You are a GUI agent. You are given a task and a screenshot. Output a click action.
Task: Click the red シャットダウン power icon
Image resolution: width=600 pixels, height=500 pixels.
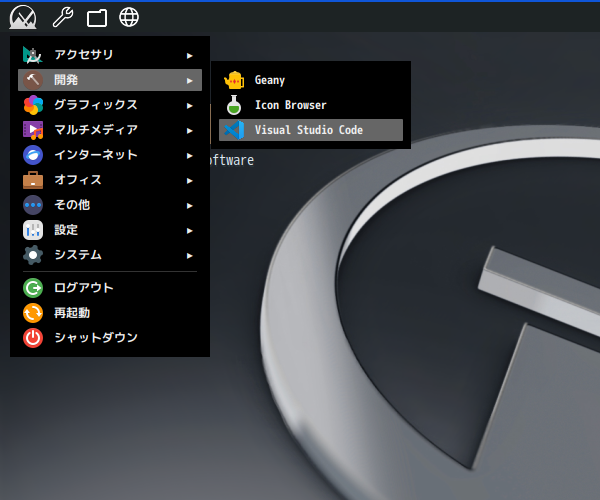tap(33, 338)
